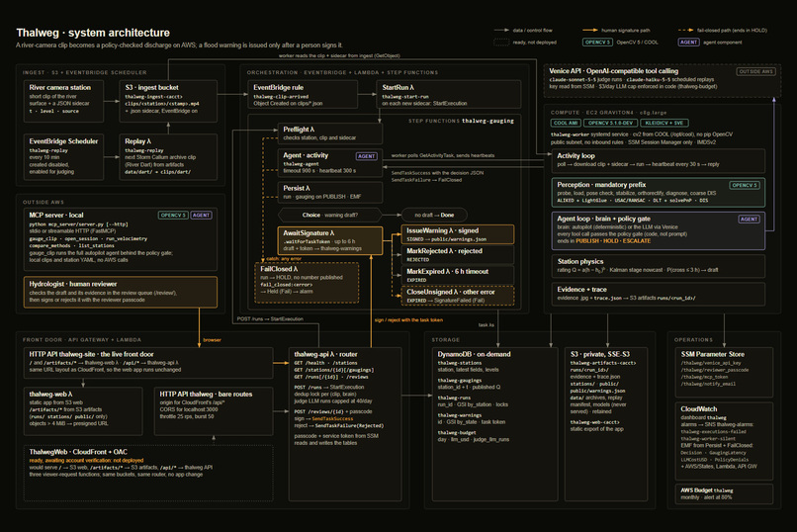797x532 pixels.
Task: Click the "Activity loop" heading
Action: (576, 156)
